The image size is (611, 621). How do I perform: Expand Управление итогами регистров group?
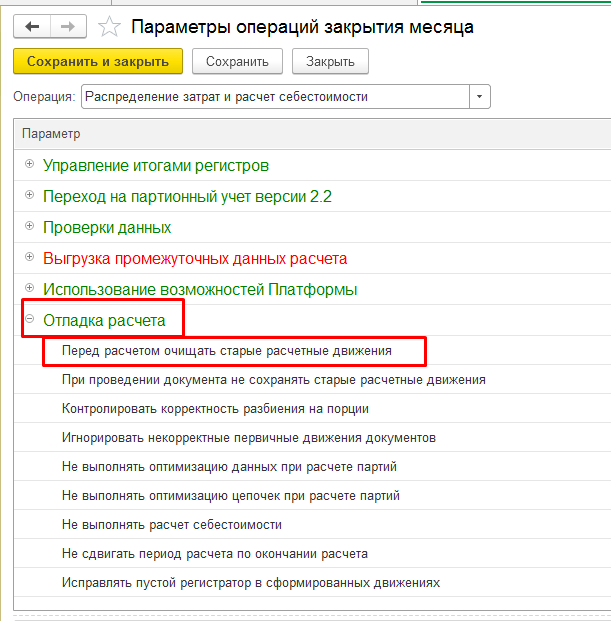click(29, 164)
